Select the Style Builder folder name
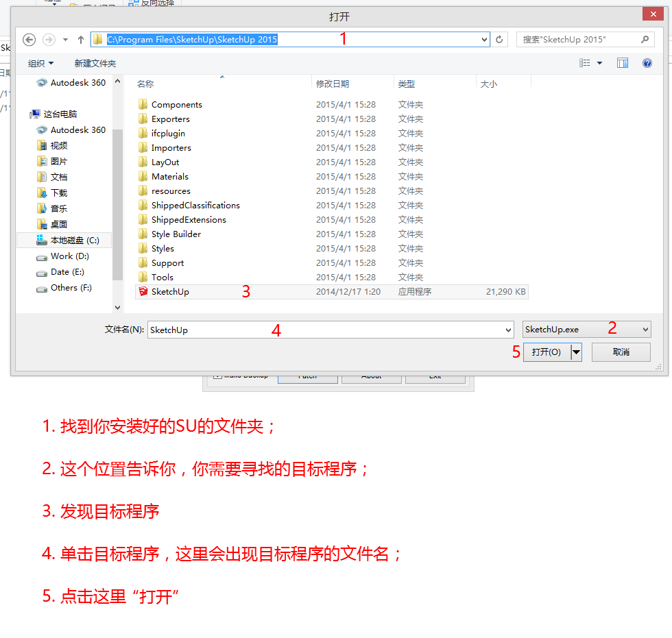 point(176,234)
